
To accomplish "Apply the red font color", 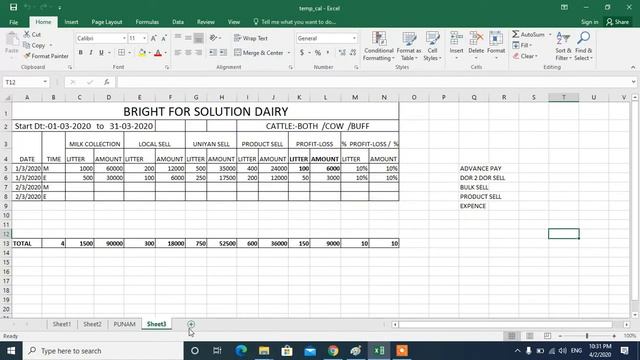I will 158,53.
